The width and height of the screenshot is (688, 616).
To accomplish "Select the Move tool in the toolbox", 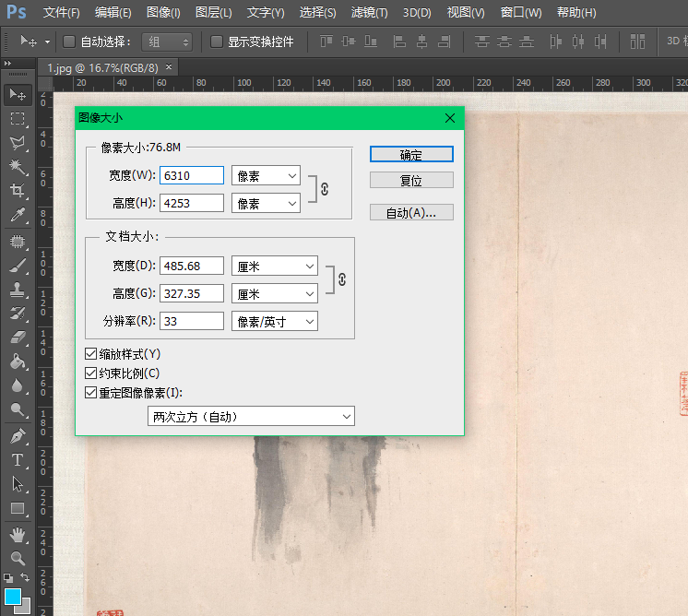I will pyautogui.click(x=18, y=94).
